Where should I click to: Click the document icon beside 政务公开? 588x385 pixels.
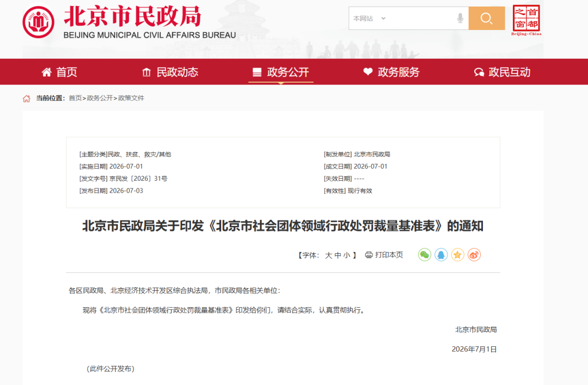[x=257, y=72]
